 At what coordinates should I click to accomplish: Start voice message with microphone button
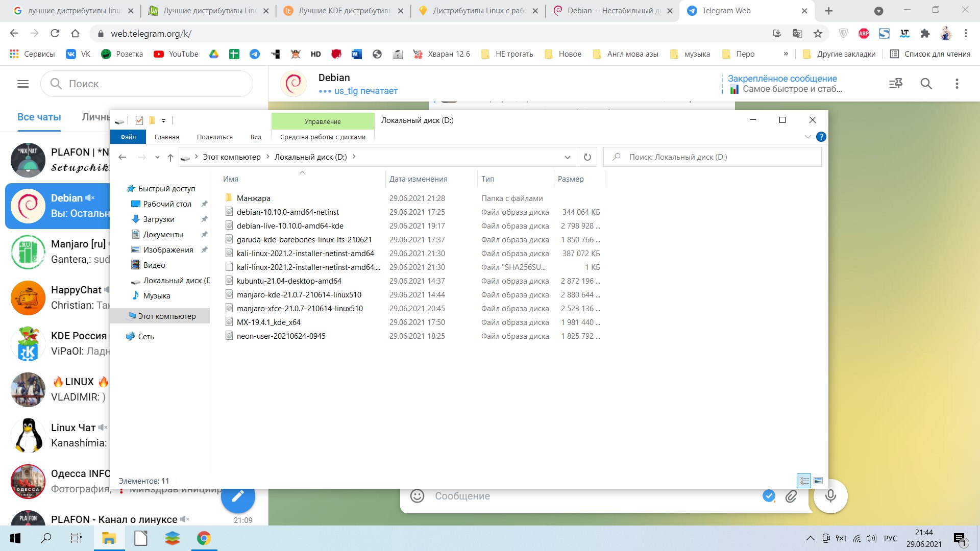pos(830,496)
